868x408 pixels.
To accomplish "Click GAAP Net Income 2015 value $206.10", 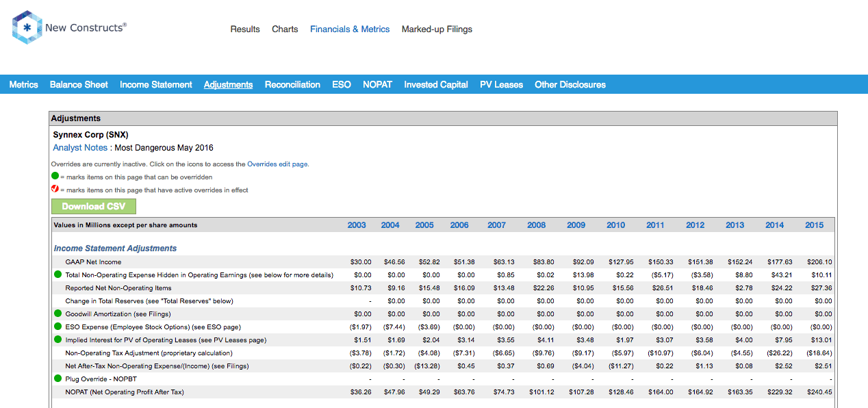I will pyautogui.click(x=819, y=262).
